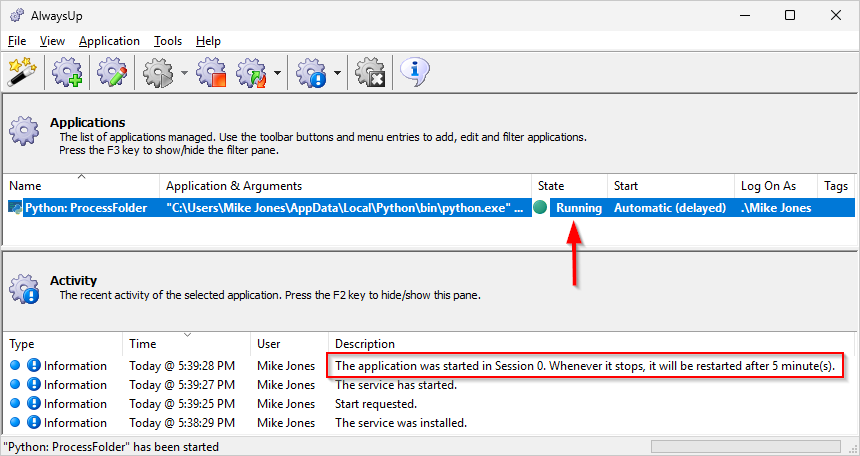Click 'The service has started.' description
This screenshot has width=860, height=456.
pyautogui.click(x=396, y=385)
